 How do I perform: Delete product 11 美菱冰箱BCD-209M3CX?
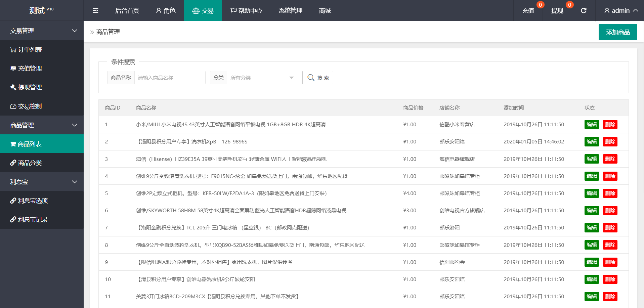point(610,297)
